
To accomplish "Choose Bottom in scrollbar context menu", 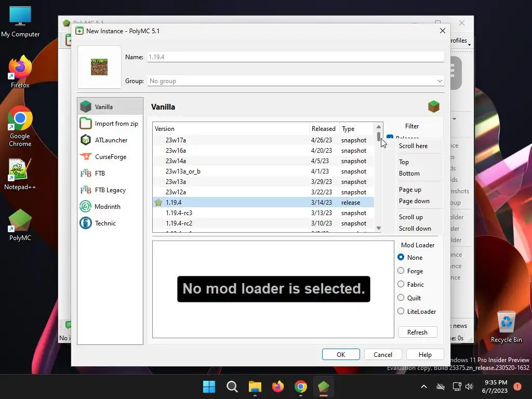I will coord(409,174).
